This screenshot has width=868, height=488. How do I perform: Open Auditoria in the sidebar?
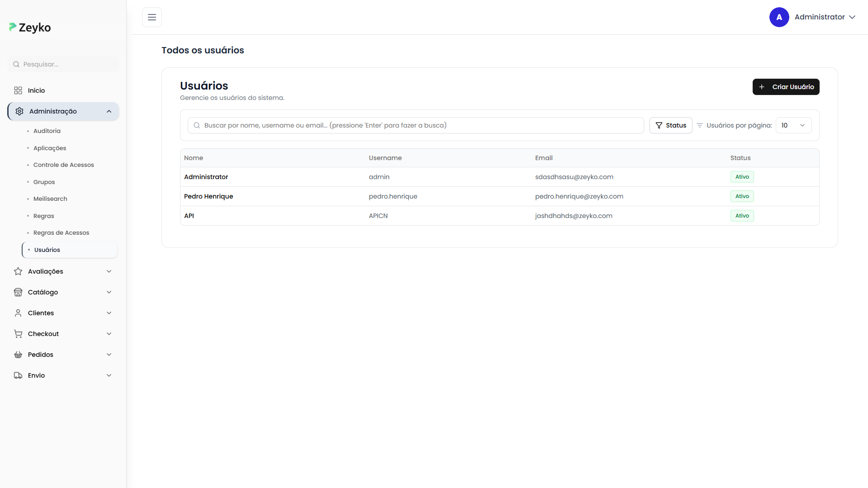click(47, 131)
